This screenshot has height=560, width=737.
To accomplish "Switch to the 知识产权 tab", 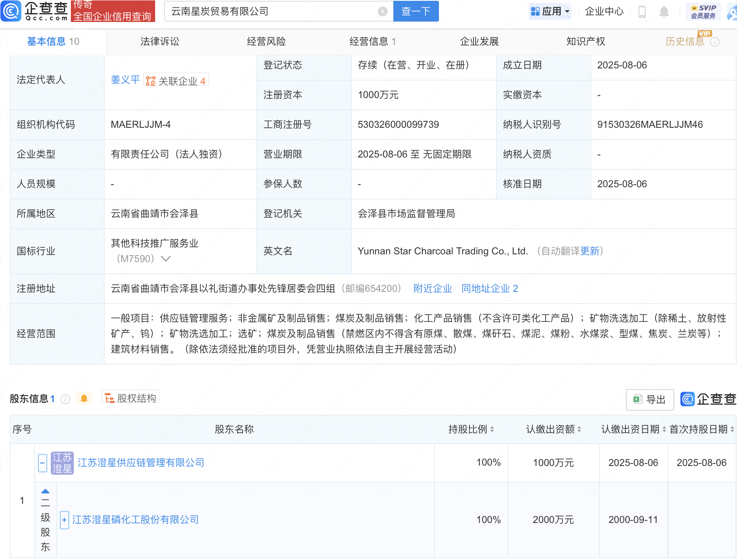I will 586,42.
